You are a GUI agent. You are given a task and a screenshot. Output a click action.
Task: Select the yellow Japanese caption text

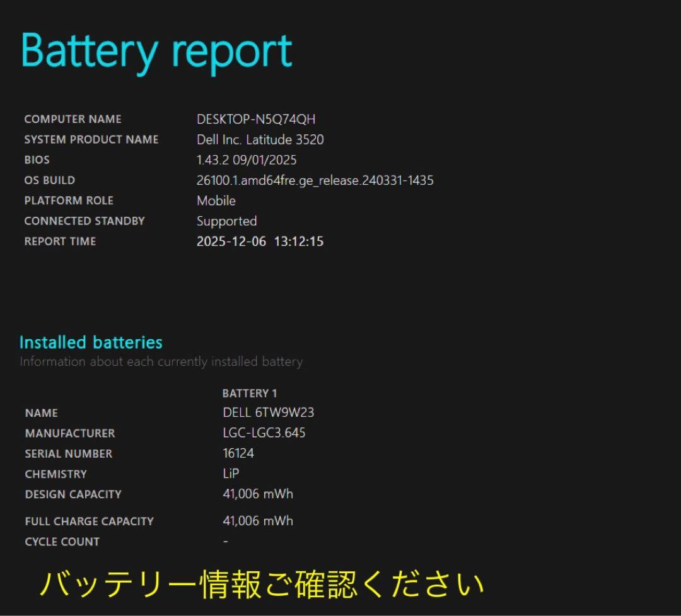pos(262,585)
